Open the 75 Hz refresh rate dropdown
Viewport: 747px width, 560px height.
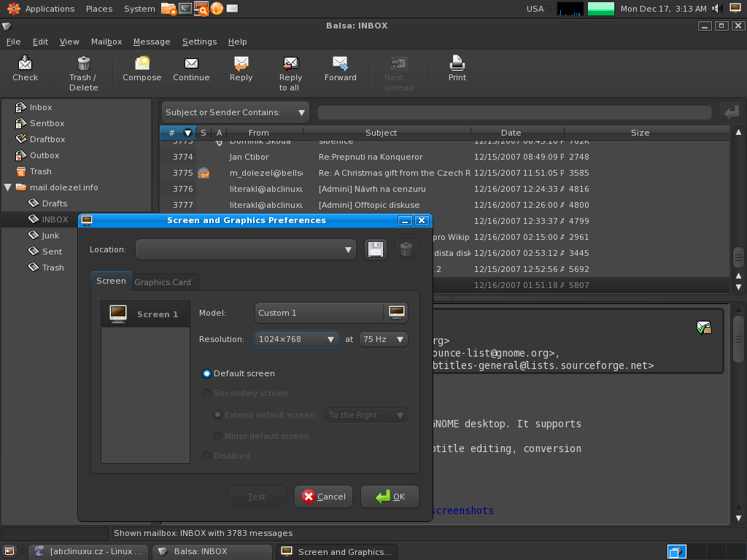point(383,339)
